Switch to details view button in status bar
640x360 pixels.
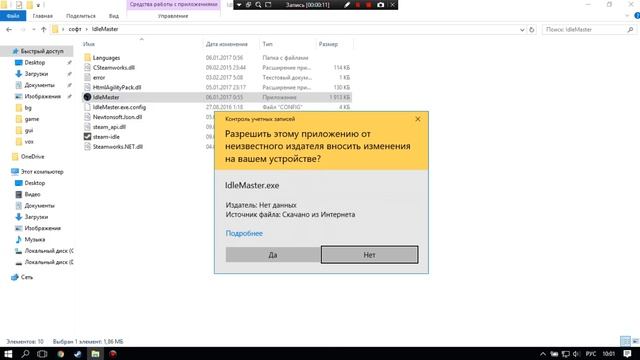(625, 341)
